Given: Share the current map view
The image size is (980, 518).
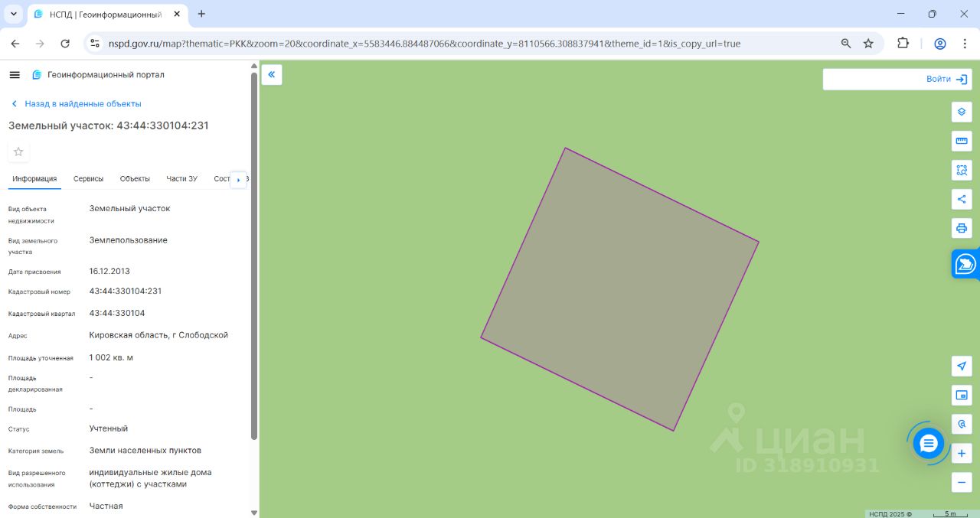Looking at the screenshot, I should [x=962, y=199].
